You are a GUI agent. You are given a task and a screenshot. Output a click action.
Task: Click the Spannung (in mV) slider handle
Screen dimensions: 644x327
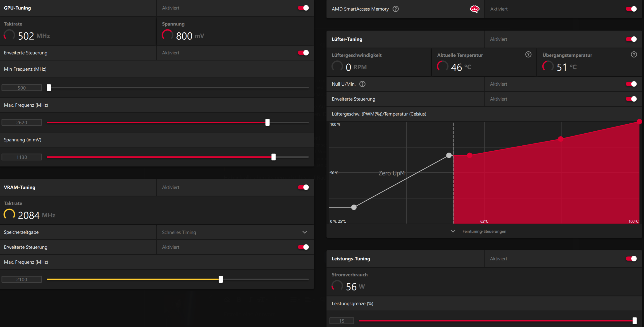[x=273, y=157]
